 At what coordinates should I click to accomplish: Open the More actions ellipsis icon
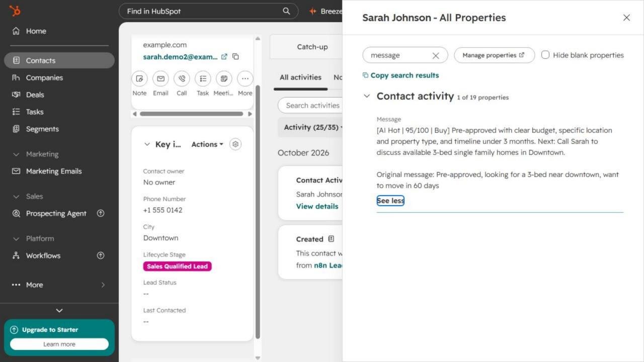tap(245, 79)
